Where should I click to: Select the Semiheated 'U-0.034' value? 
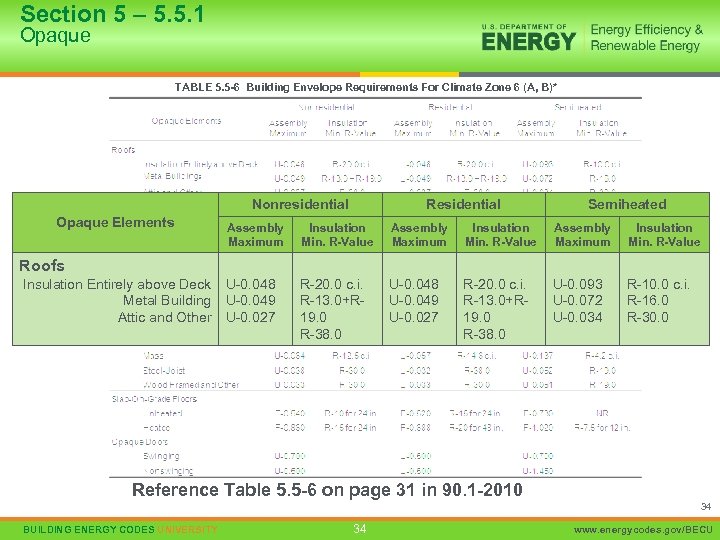coord(578,317)
